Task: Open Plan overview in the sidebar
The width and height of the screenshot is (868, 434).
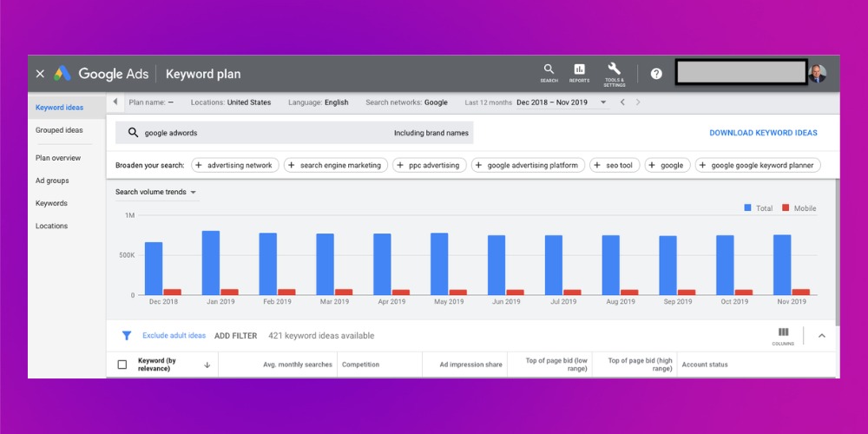Action: pos(58,158)
